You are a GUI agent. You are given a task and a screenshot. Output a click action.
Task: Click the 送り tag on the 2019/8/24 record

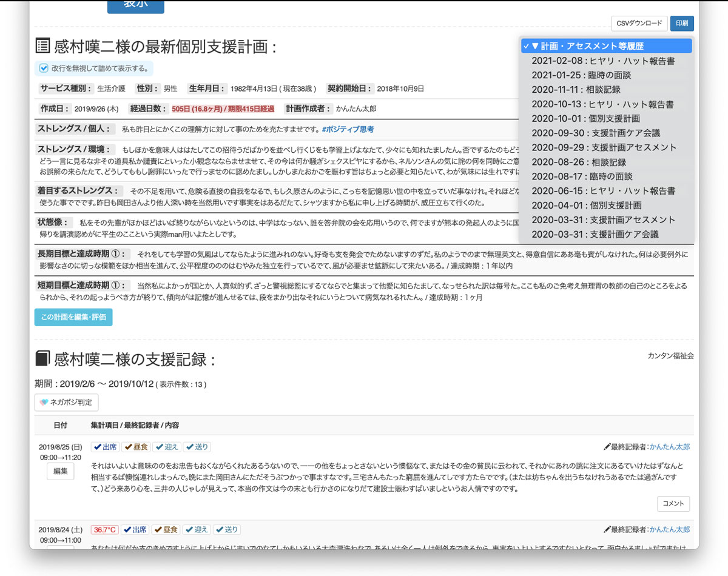[227, 529]
